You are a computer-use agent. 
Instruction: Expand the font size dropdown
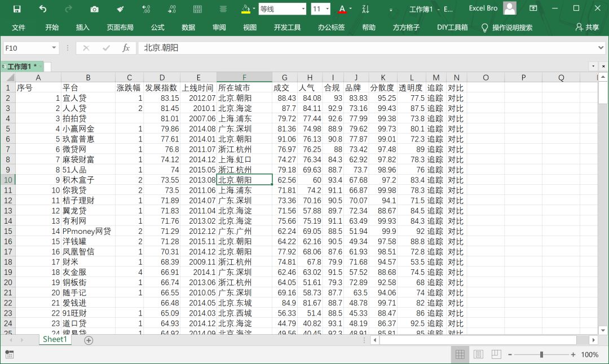(x=328, y=9)
